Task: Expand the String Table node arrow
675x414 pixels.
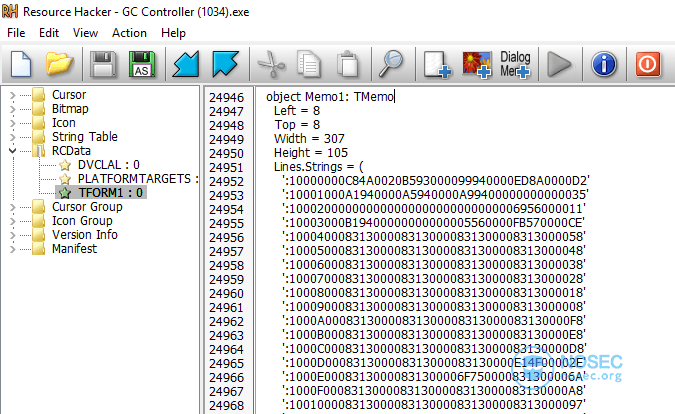Action: (x=12, y=137)
